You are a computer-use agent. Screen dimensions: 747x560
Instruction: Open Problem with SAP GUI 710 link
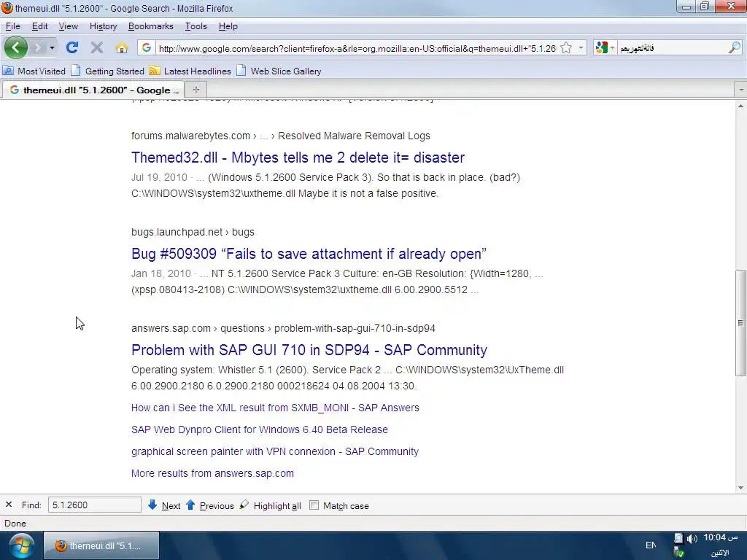(x=309, y=350)
